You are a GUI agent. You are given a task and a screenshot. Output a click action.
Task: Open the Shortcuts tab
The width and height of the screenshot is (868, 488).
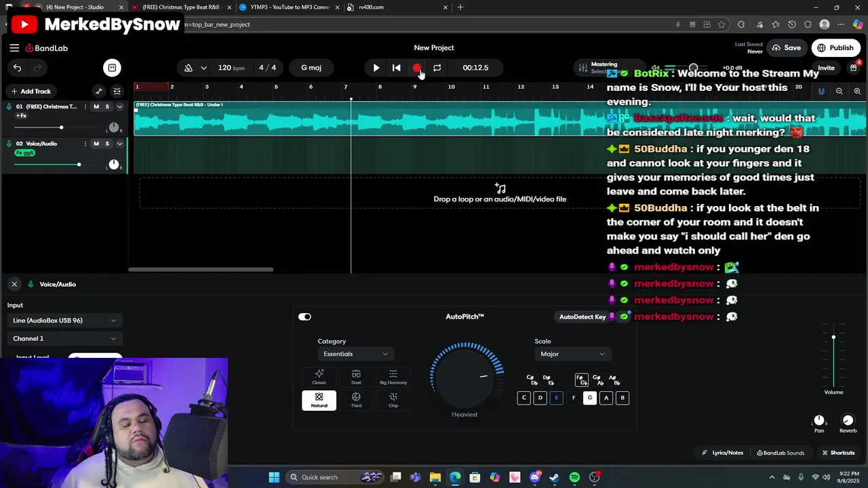[838, 453]
